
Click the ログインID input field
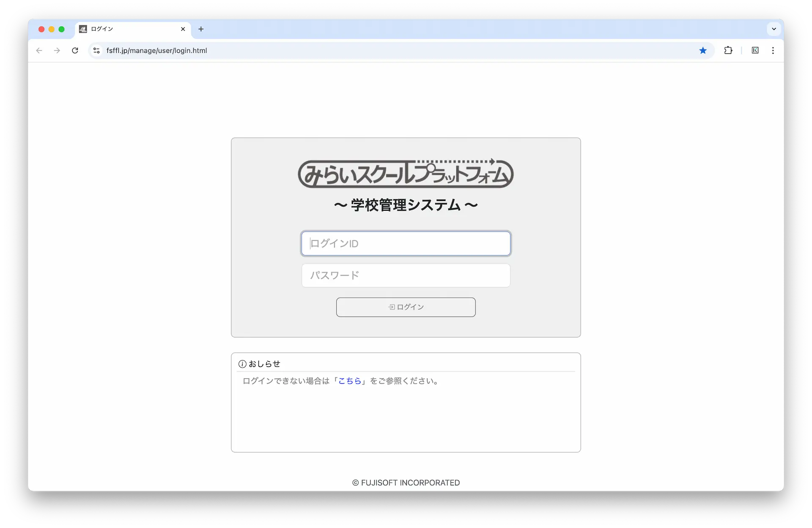(x=406, y=243)
